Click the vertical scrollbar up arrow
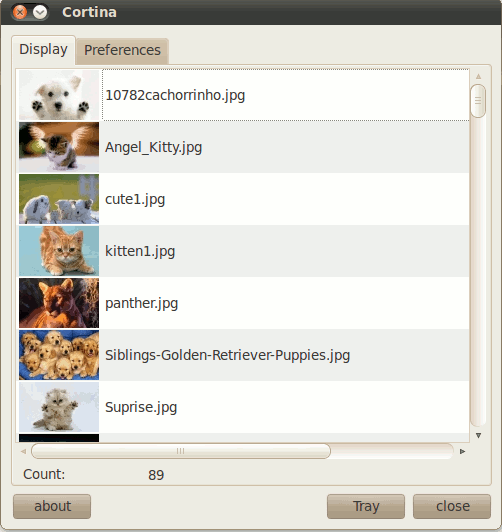 [479, 76]
